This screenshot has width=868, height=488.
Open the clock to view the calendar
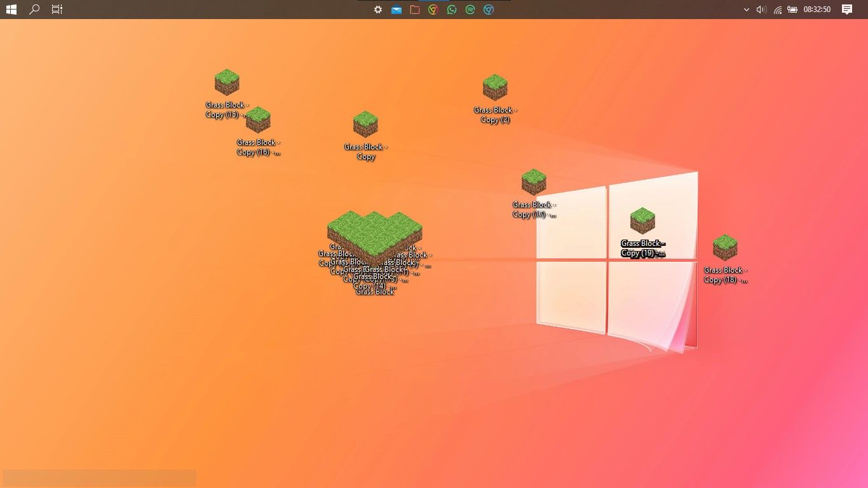point(817,10)
